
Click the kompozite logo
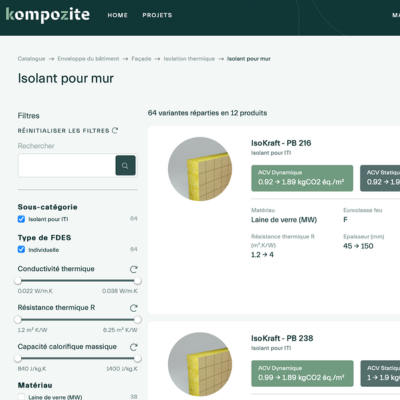point(48,15)
